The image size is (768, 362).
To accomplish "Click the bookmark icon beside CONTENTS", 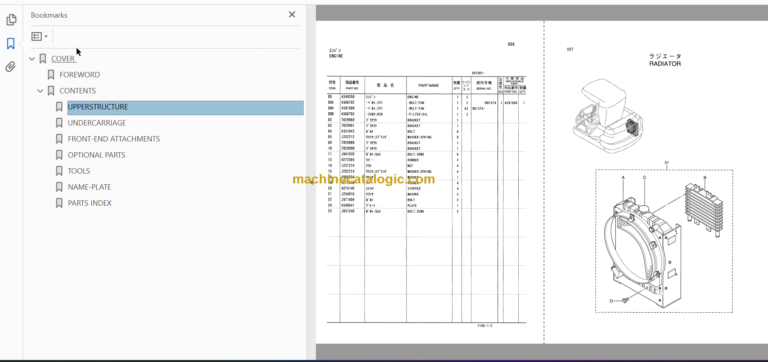I will click(50, 91).
